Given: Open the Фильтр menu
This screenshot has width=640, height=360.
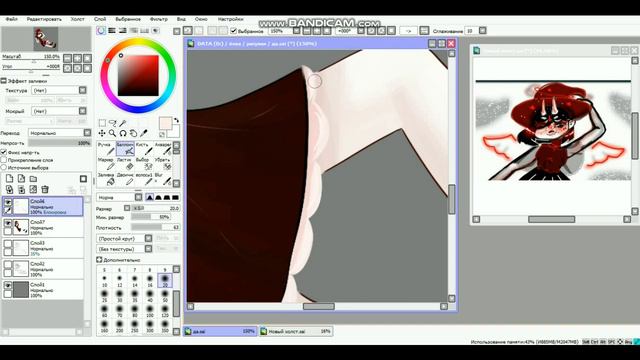Looking at the screenshot, I should point(159,19).
